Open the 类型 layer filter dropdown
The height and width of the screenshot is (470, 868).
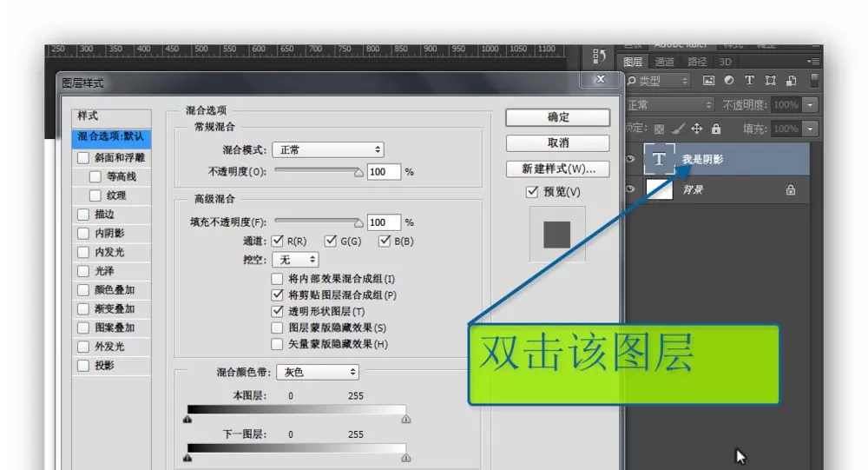point(659,81)
